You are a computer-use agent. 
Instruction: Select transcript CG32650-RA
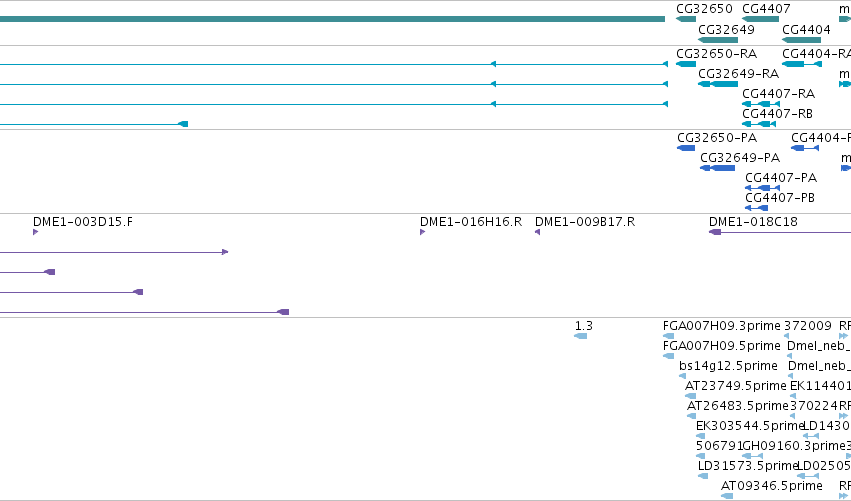click(686, 64)
